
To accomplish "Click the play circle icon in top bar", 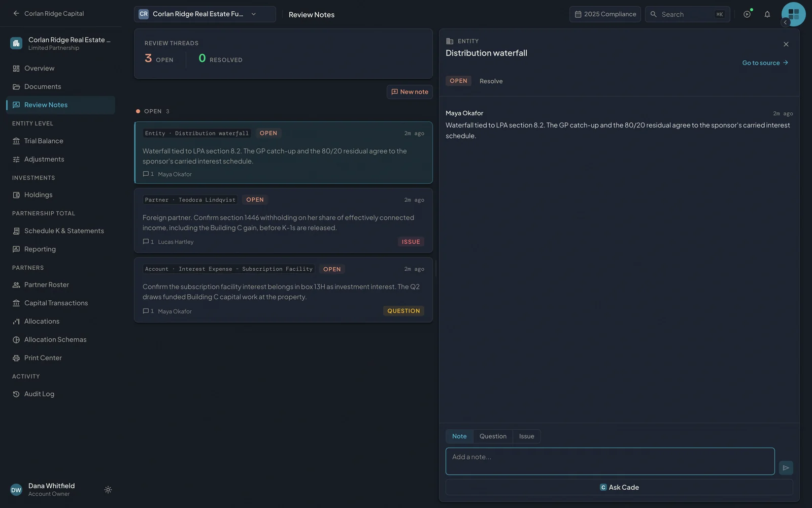I will point(747,14).
